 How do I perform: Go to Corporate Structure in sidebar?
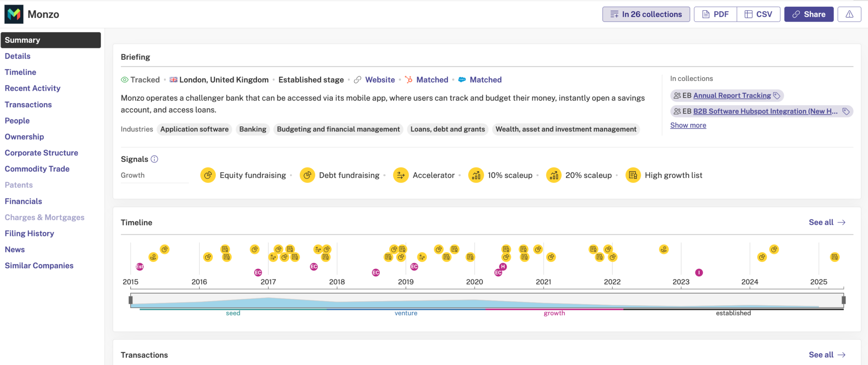point(42,153)
